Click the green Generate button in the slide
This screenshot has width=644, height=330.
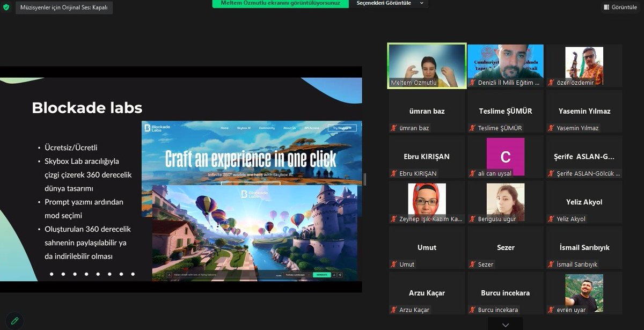click(x=321, y=275)
